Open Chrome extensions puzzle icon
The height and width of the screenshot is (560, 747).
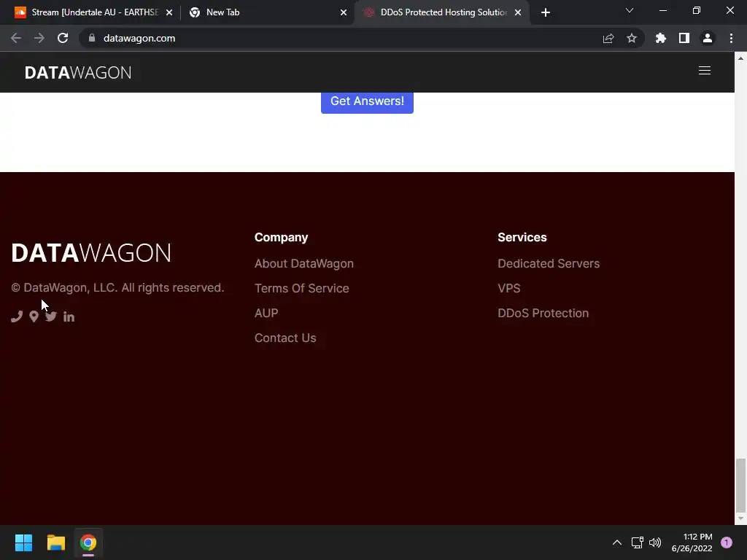pos(661,38)
